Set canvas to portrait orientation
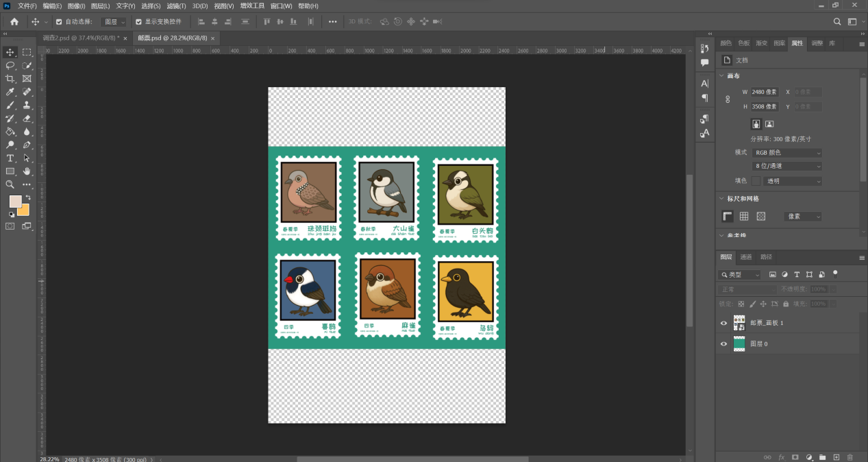This screenshot has width=868, height=462. point(756,124)
